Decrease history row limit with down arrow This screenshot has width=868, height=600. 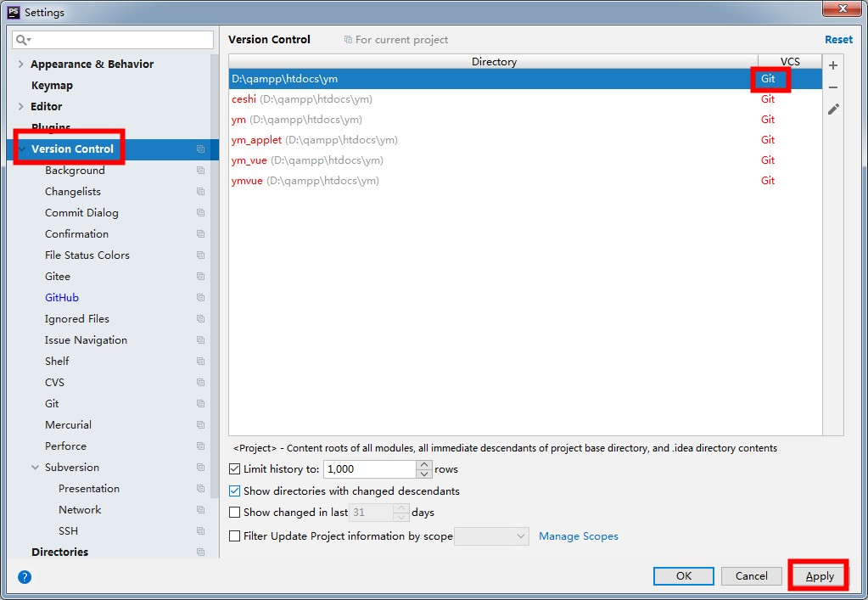[424, 474]
